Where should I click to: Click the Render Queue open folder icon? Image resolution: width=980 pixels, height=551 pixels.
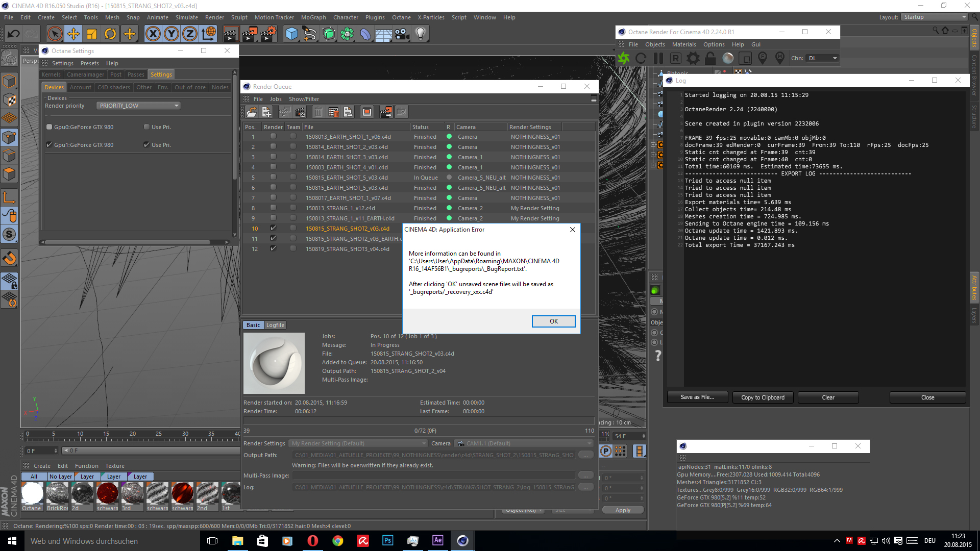point(251,112)
